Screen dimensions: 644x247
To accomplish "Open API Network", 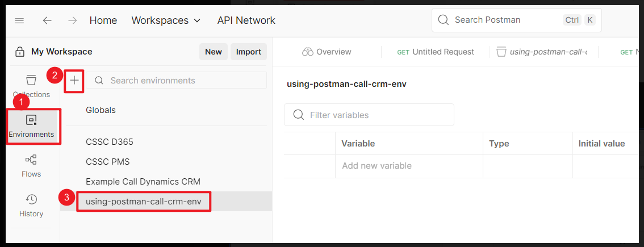I will [x=246, y=20].
